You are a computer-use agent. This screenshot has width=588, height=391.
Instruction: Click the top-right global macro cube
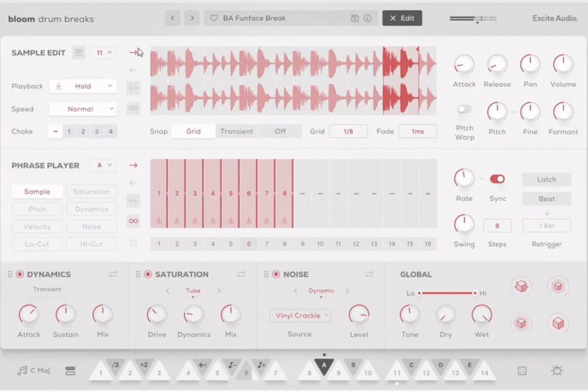[558, 286]
